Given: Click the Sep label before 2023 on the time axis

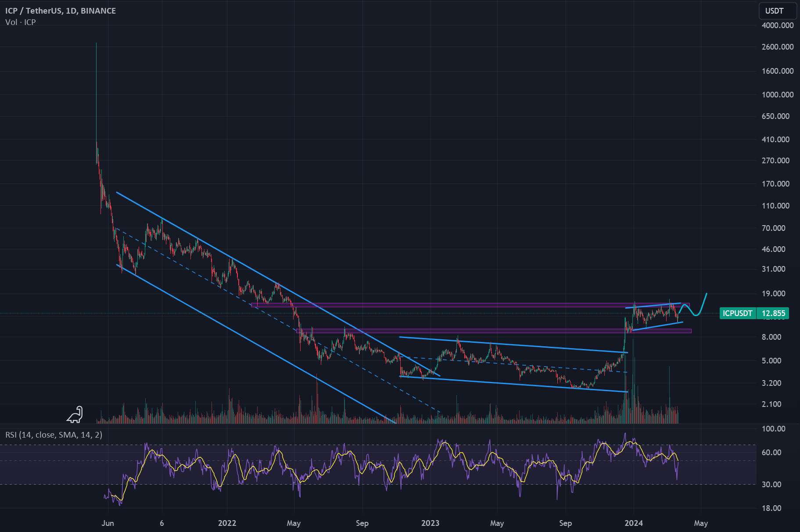Looking at the screenshot, I should click(362, 523).
